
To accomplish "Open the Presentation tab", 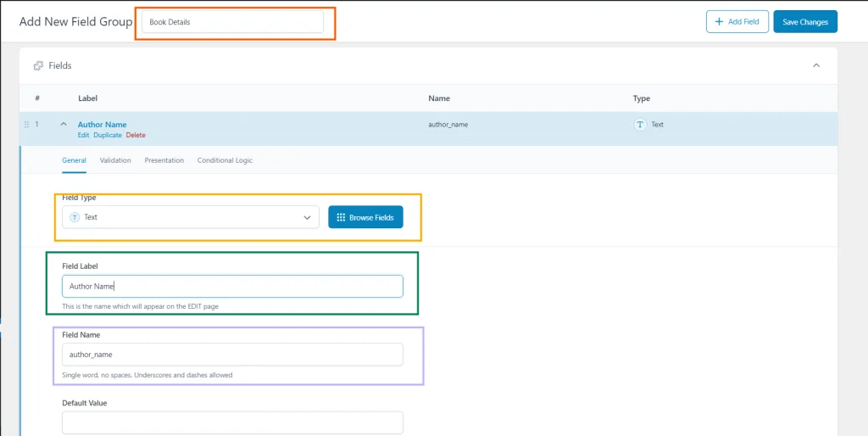I will coord(164,160).
